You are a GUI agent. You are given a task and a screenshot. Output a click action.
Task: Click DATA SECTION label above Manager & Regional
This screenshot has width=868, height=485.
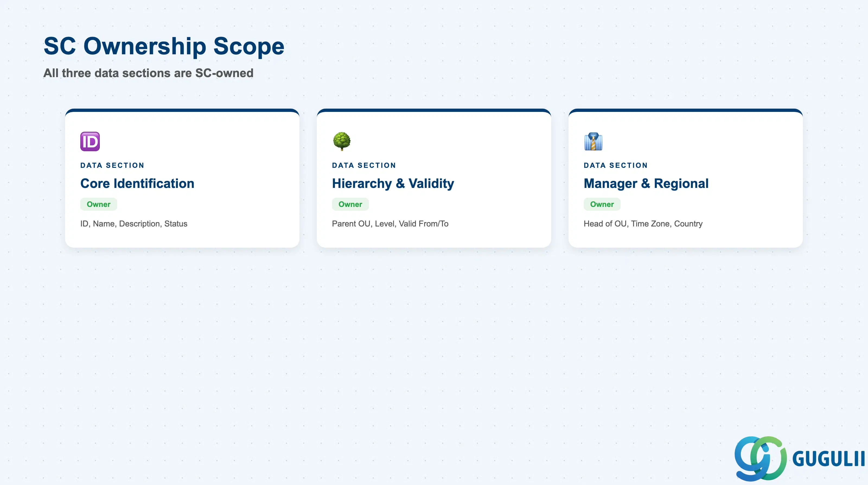(x=616, y=165)
